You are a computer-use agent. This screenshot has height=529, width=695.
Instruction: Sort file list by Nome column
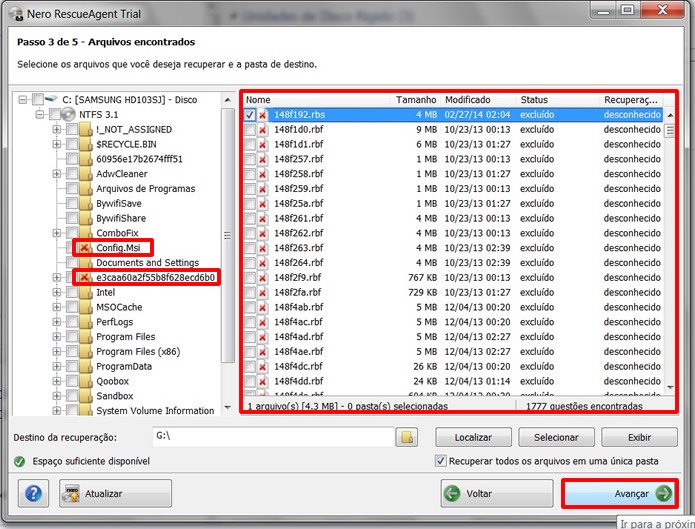pyautogui.click(x=316, y=100)
